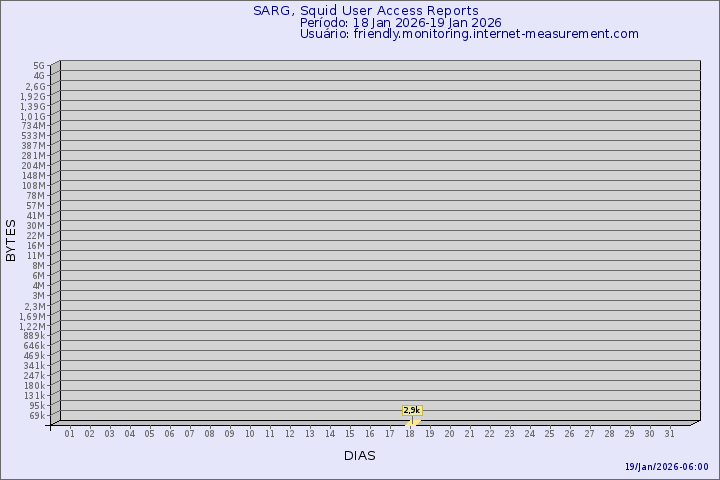Click the DIAS horizontal axis label

pyautogui.click(x=359, y=455)
